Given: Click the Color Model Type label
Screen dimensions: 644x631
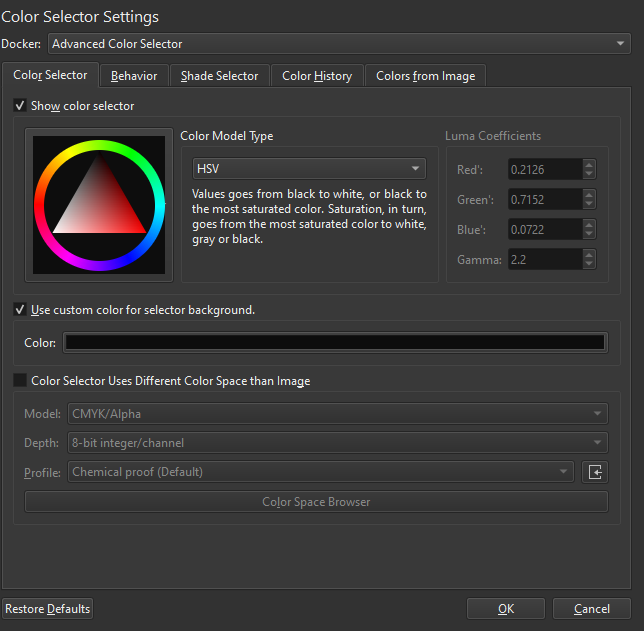Looking at the screenshot, I should (227, 136).
